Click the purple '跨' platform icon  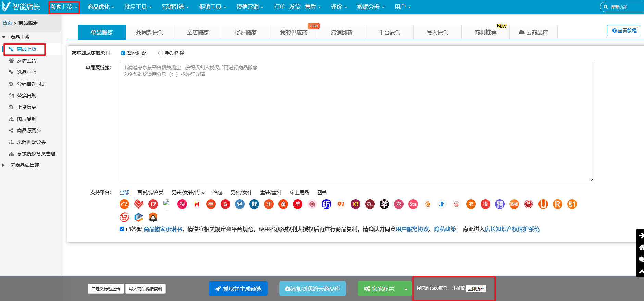pyautogui.click(x=500, y=204)
